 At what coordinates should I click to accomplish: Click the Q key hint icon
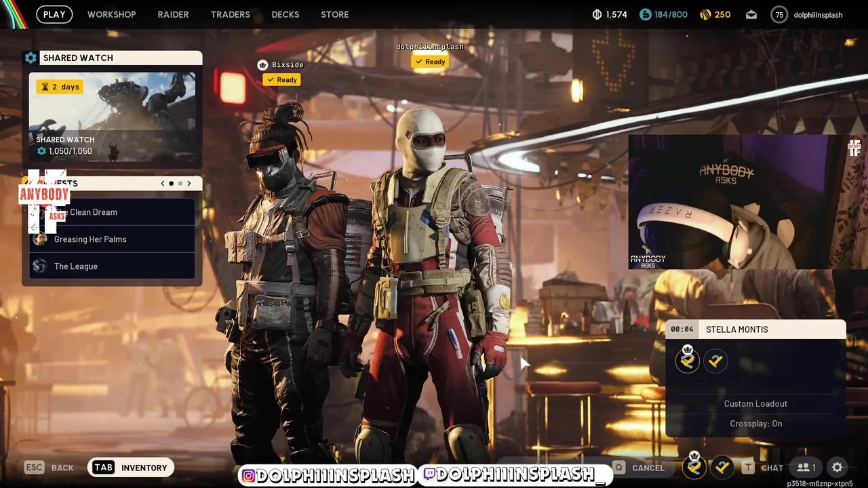pyautogui.click(x=618, y=468)
